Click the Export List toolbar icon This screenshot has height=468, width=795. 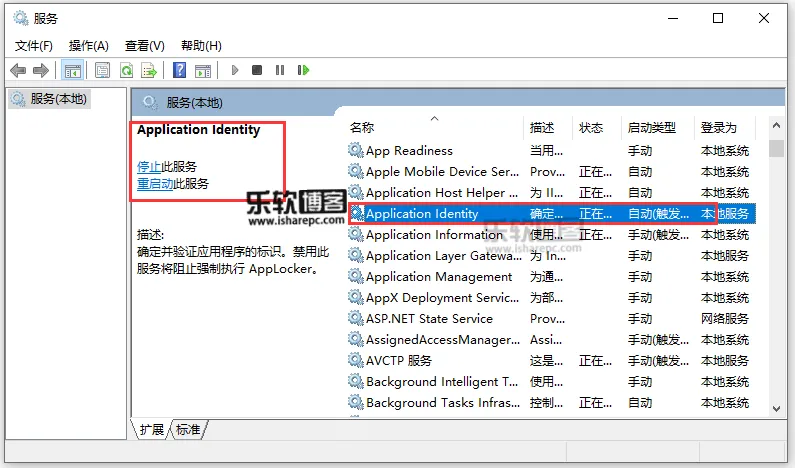[149, 70]
